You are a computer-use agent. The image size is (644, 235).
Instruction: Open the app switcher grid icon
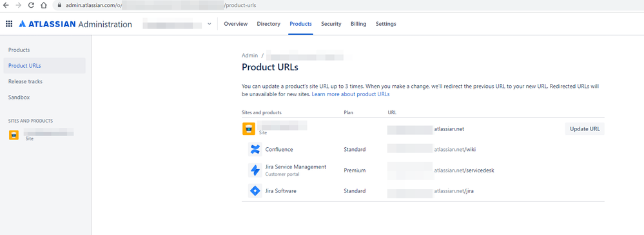coord(8,24)
